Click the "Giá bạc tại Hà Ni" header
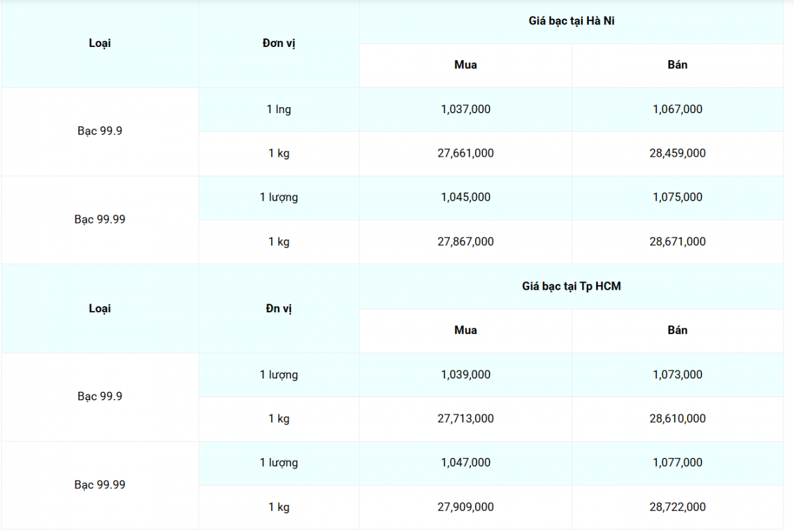This screenshot has width=794, height=532. (571, 21)
